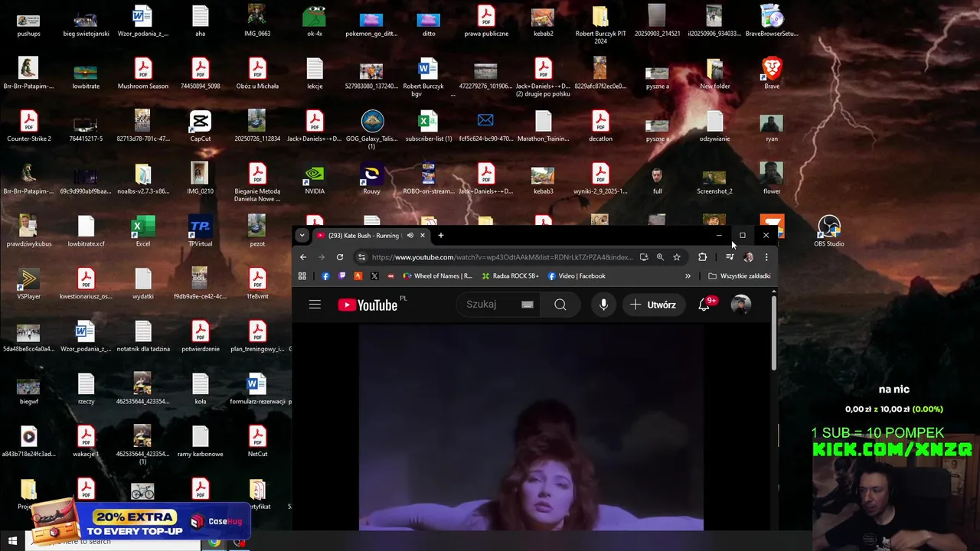Open the zoom magnifier icon in address bar
This screenshot has width=980, height=551.
coord(660,257)
